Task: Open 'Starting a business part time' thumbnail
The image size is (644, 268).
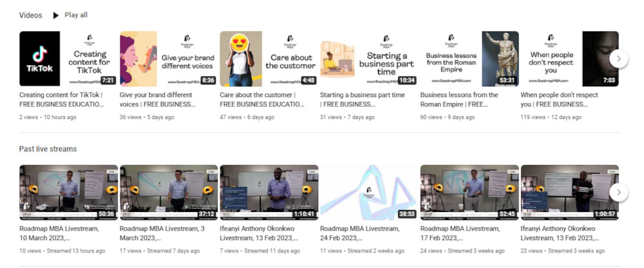Action: [x=369, y=59]
